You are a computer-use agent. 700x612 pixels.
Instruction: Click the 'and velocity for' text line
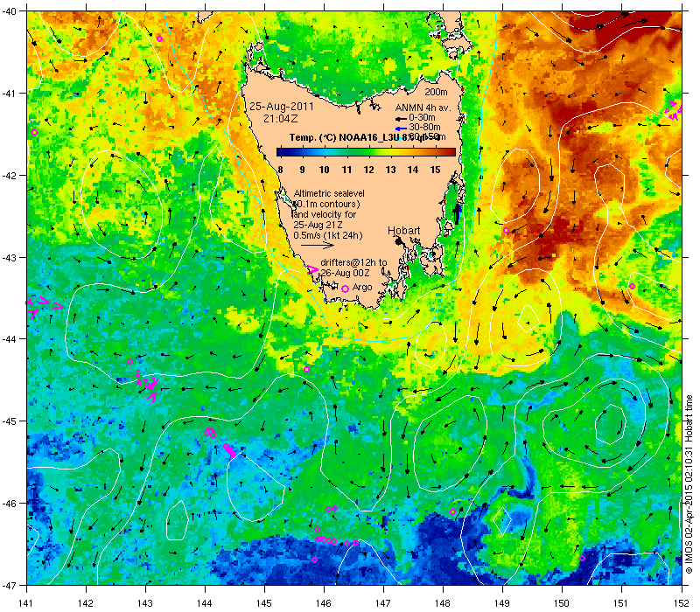pyautogui.click(x=325, y=214)
